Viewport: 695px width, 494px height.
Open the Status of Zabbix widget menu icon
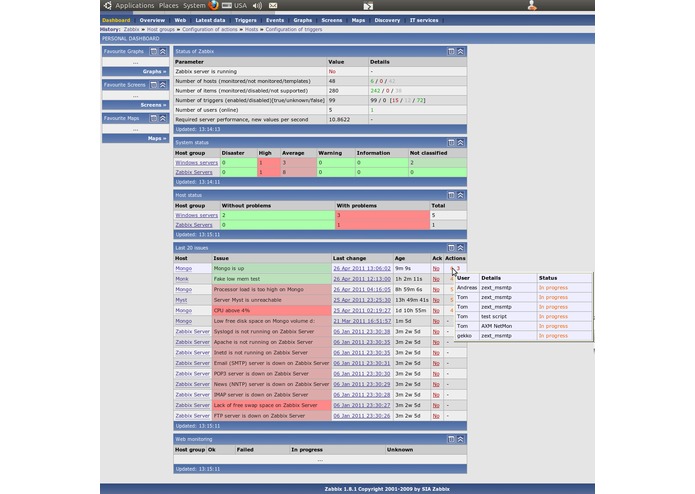(451, 51)
